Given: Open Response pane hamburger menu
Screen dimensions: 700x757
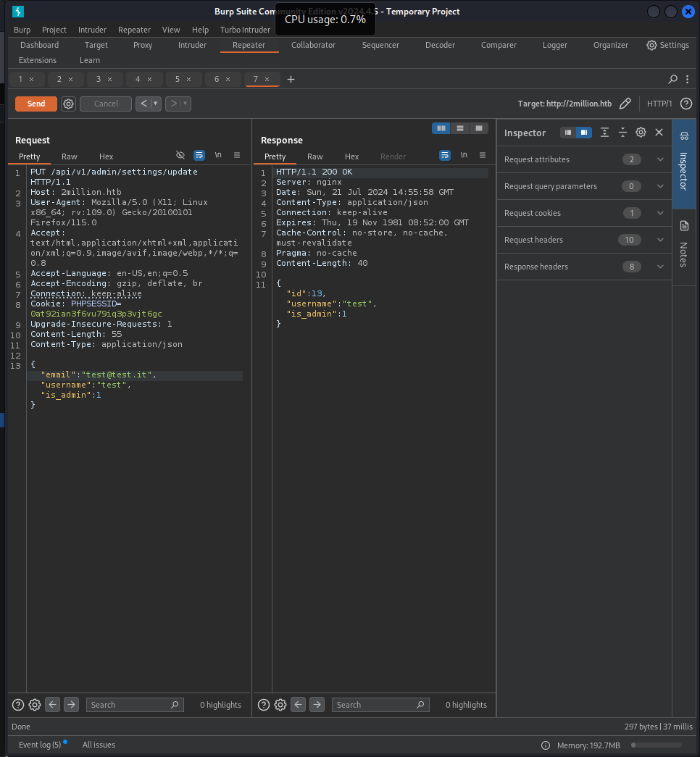Looking at the screenshot, I should (482, 155).
